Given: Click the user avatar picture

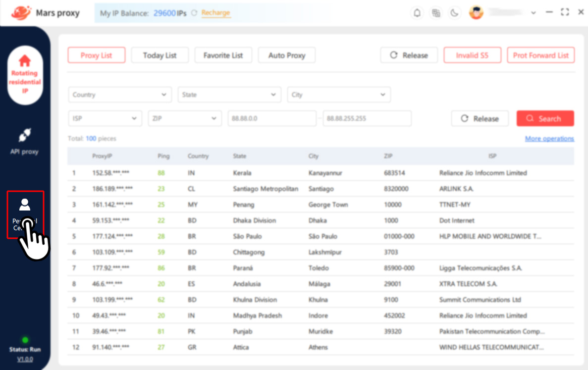Looking at the screenshot, I should point(476,12).
